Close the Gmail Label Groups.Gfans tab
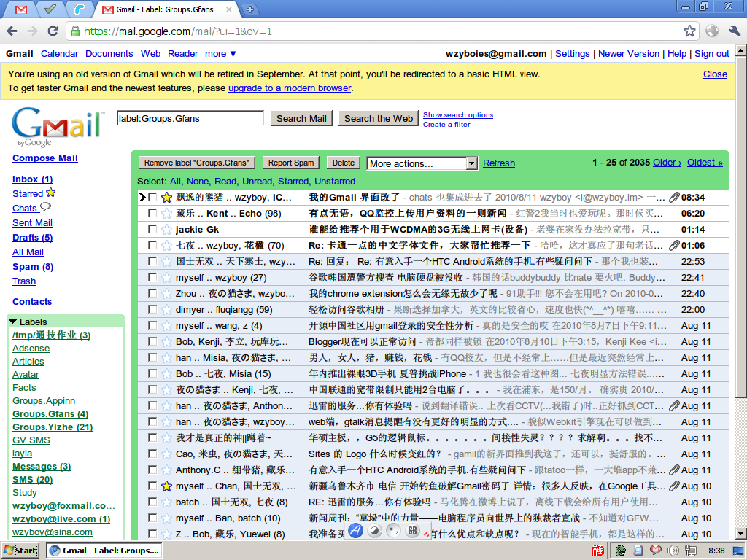 coord(229,9)
